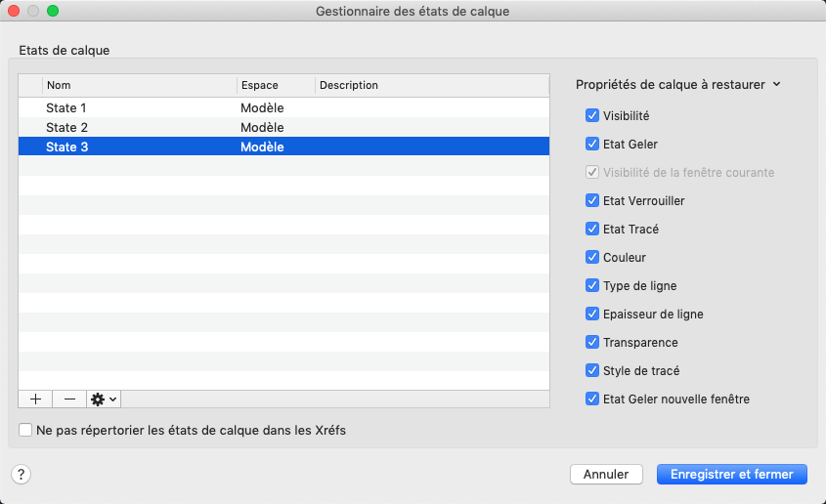Toggle the Etat Geler checkbox

[x=592, y=144]
